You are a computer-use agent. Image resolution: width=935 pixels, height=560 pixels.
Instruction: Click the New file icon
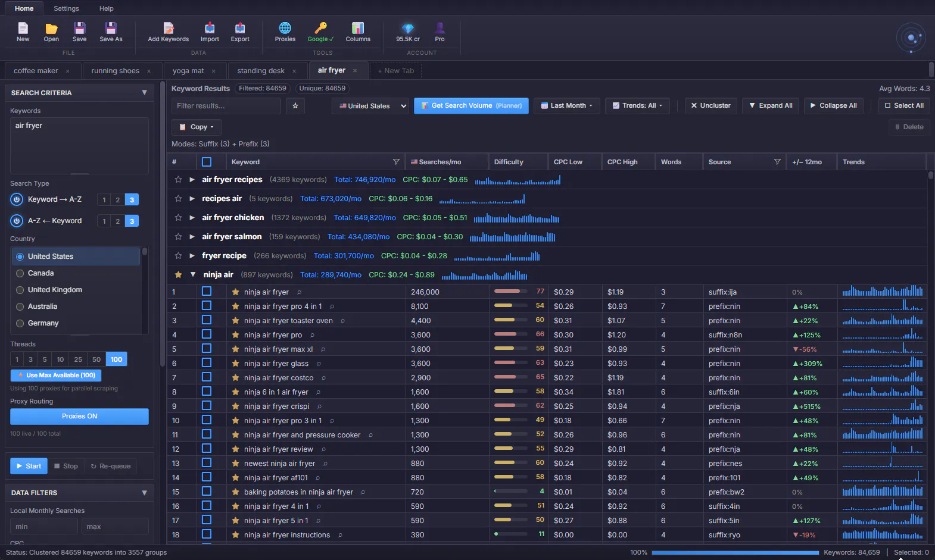coord(23,28)
